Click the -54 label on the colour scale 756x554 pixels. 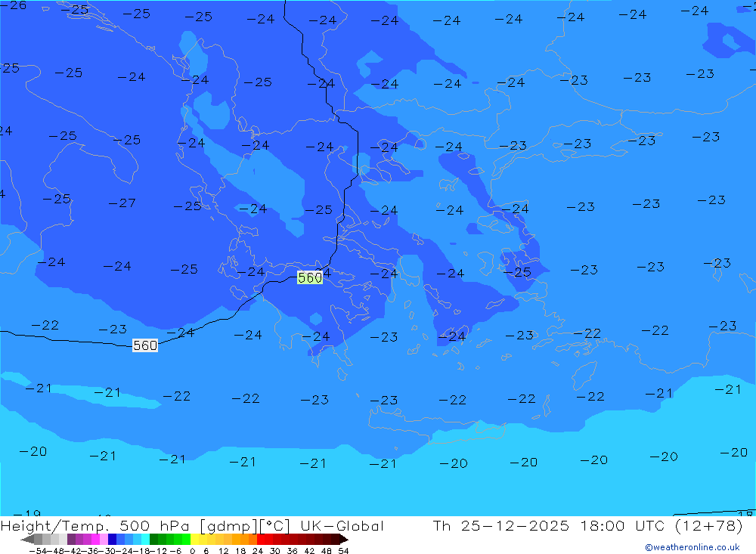pos(38,551)
